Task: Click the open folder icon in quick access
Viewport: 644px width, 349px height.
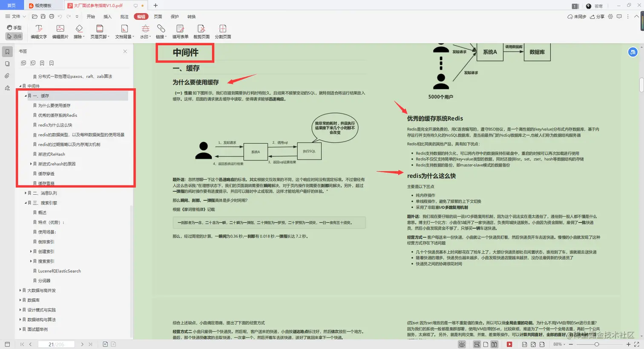Action: [34, 17]
